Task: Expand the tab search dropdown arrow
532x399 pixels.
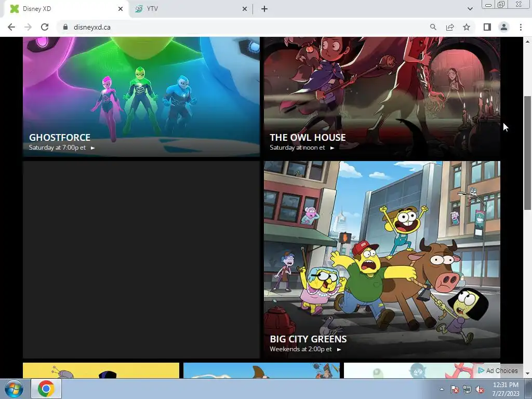Action: pyautogui.click(x=470, y=9)
